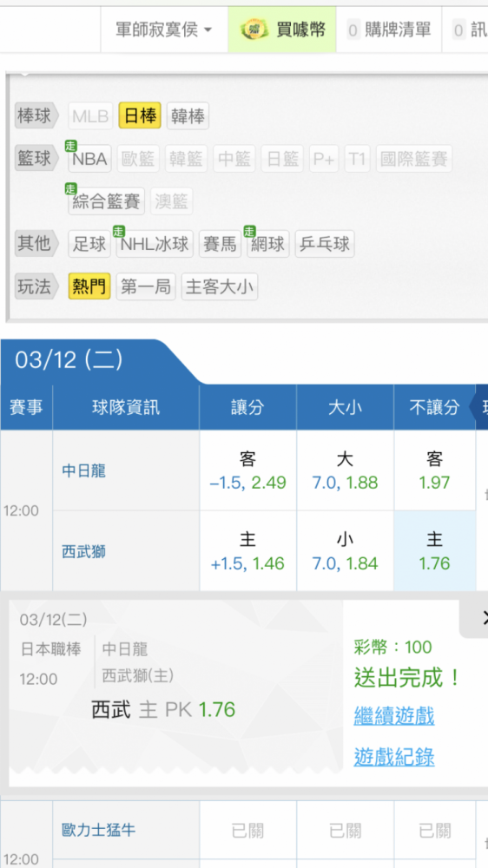Open the 中日龍 team info link
The image size is (488, 868).
click(x=83, y=471)
